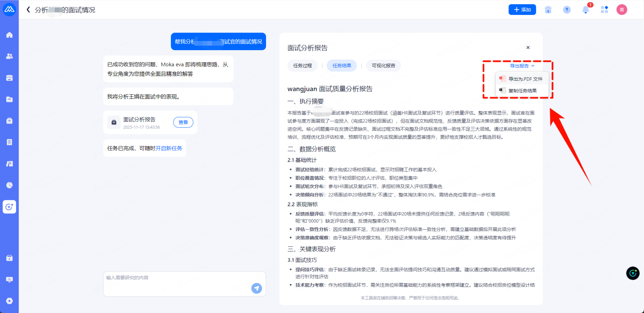Open the download tray icon in sidebar

[10, 258]
